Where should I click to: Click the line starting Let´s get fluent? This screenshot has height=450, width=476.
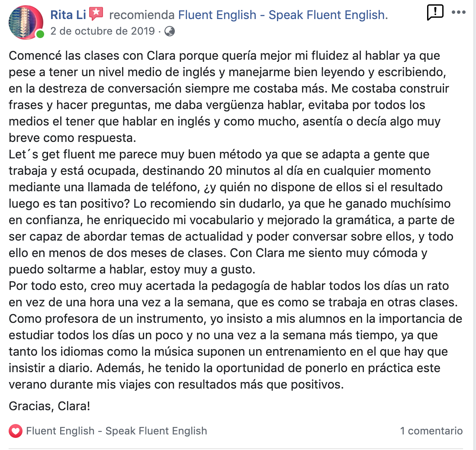click(x=219, y=154)
